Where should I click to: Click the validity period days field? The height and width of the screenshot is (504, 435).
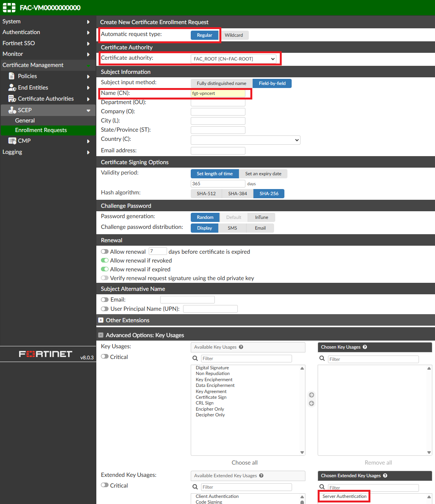pos(218,184)
